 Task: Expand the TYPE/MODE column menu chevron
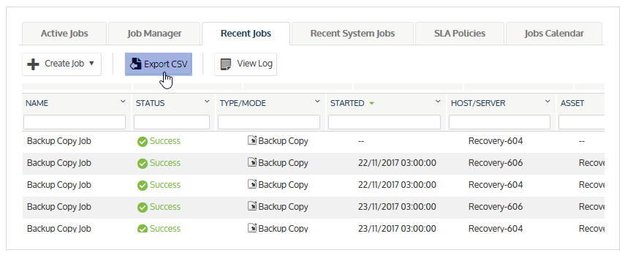[317, 102]
